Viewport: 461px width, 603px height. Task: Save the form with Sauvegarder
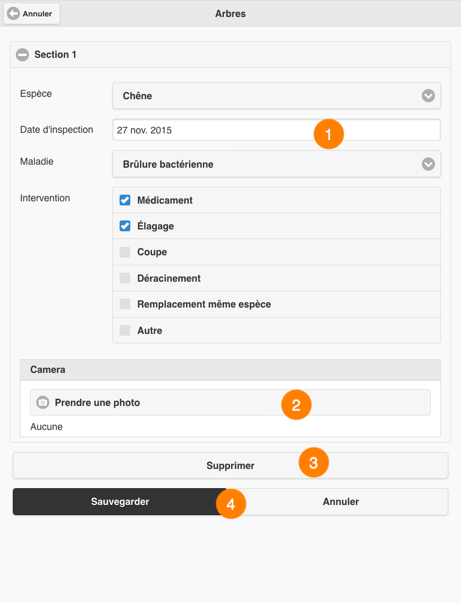pyautogui.click(x=120, y=501)
